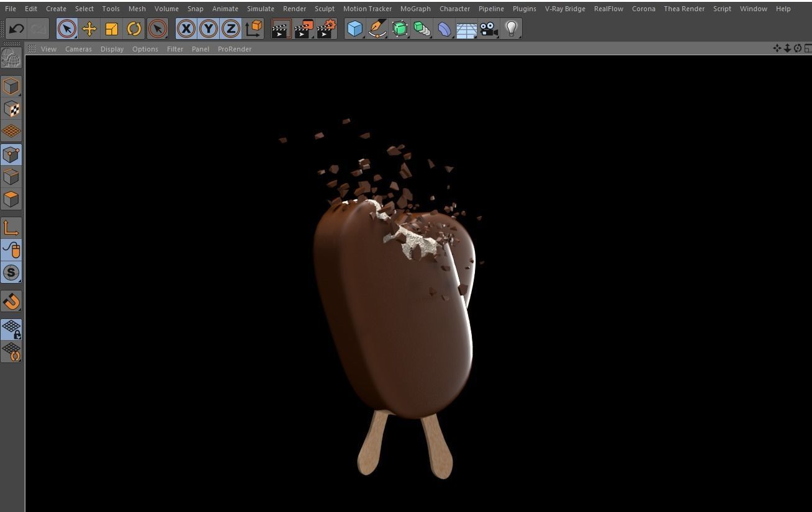Toggle Tweak mode mouse icon
The width and height of the screenshot is (812, 512).
[x=11, y=250]
